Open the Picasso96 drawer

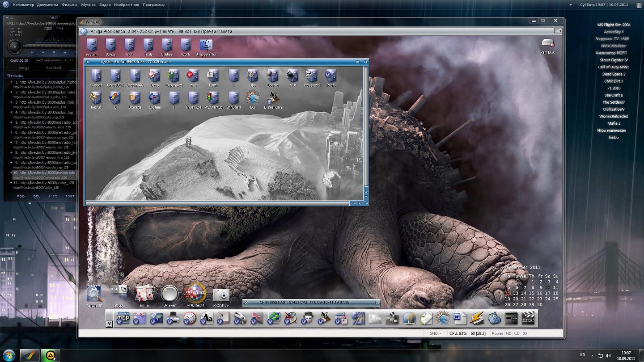pos(312,78)
